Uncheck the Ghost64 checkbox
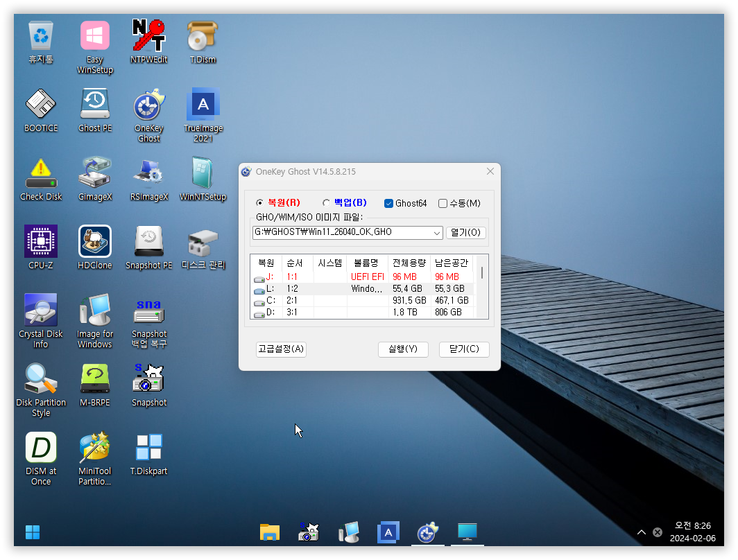 388,203
